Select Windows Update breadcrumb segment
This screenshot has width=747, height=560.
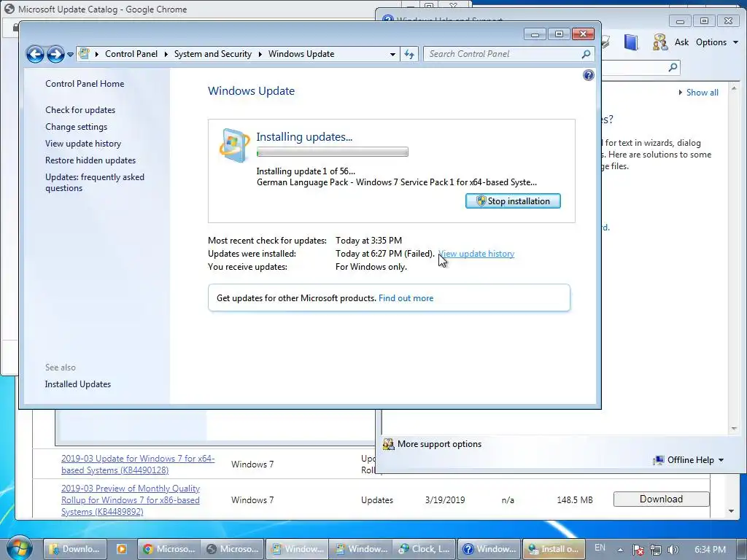(x=301, y=54)
